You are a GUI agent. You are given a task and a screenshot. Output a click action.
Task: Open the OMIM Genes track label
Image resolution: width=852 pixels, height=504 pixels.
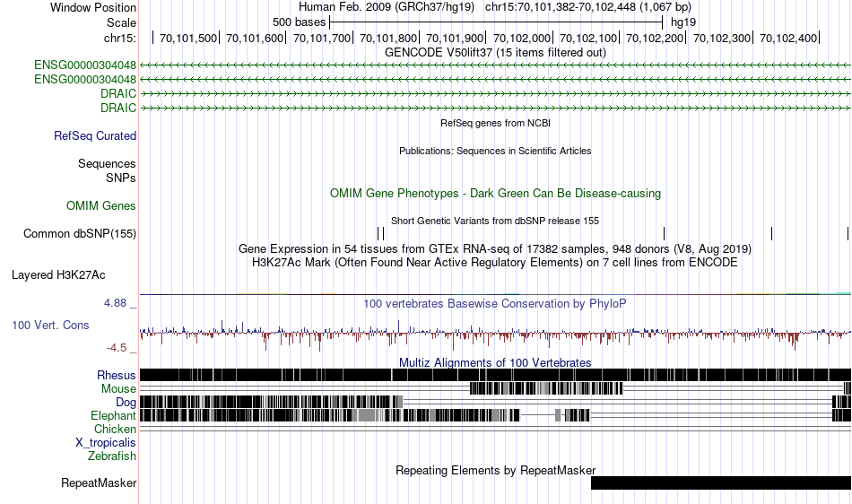pos(101,206)
